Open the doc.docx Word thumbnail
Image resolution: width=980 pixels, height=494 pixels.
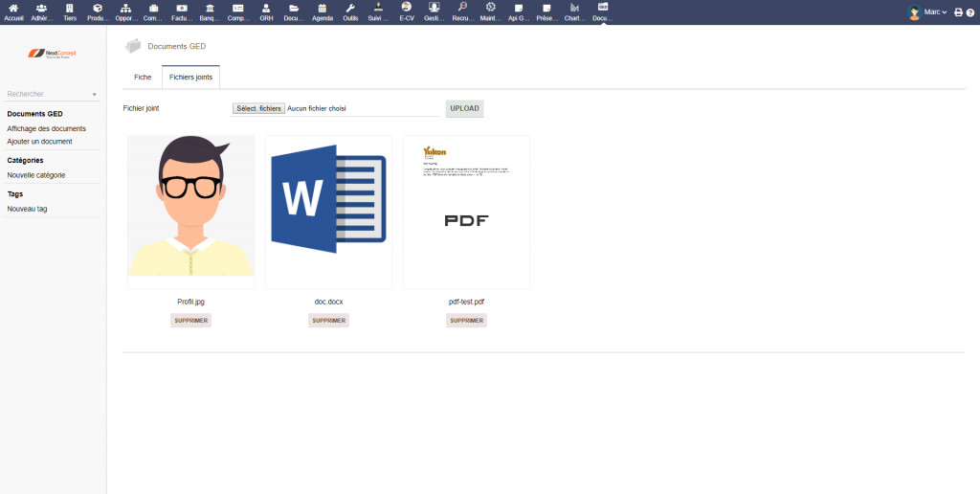coord(329,212)
